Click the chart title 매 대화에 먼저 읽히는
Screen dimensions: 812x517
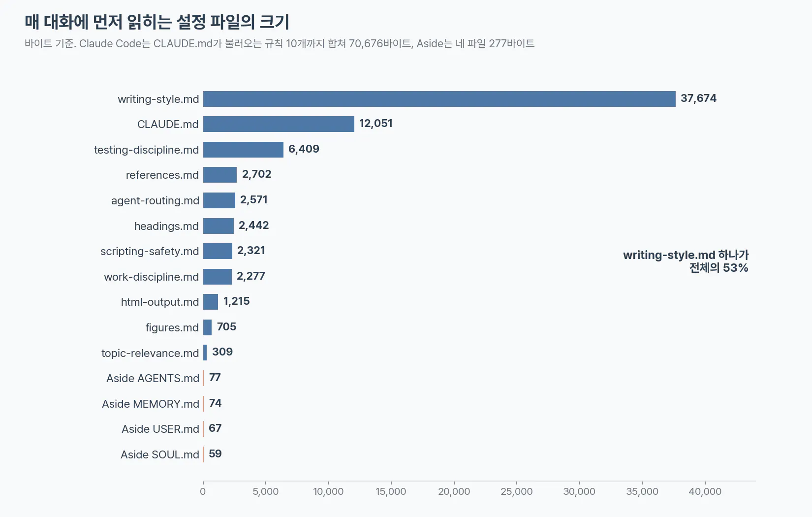point(157,22)
